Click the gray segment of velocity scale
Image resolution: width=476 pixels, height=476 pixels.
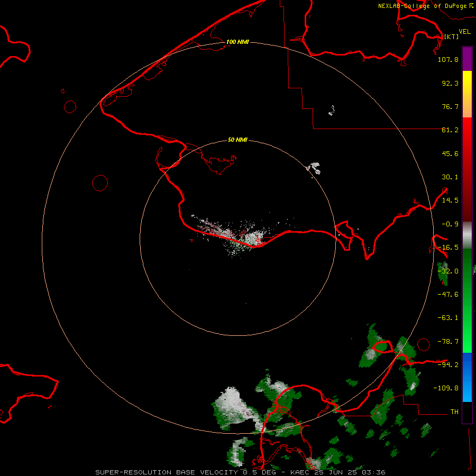pos(467,235)
